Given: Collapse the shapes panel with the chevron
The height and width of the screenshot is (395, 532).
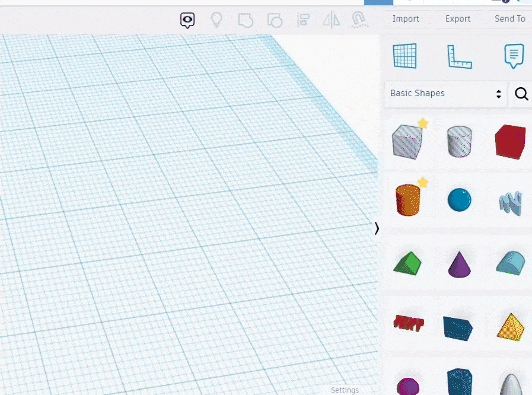Looking at the screenshot, I should (x=377, y=228).
